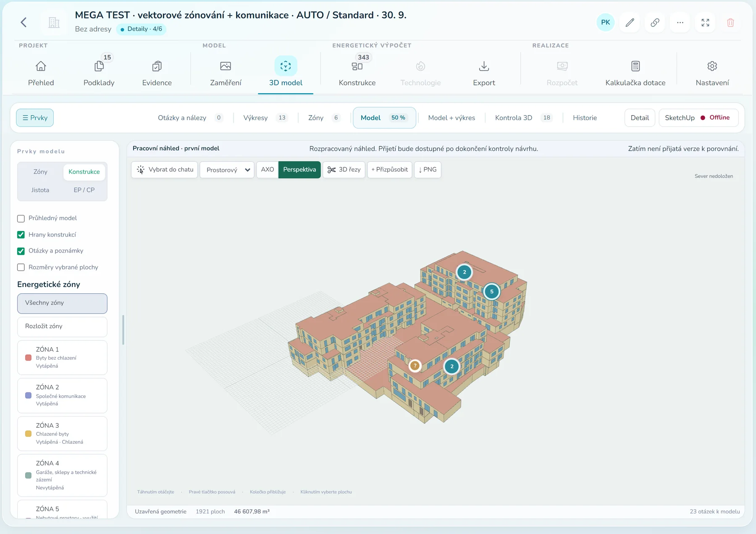Click the marker numbered 5 on the model
756x534 pixels.
click(492, 291)
